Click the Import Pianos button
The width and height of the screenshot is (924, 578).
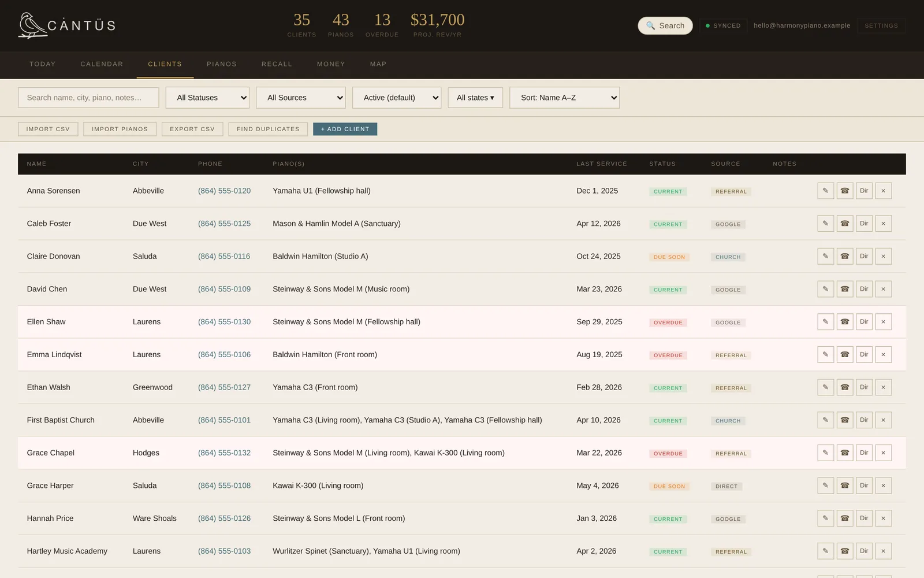pyautogui.click(x=120, y=129)
